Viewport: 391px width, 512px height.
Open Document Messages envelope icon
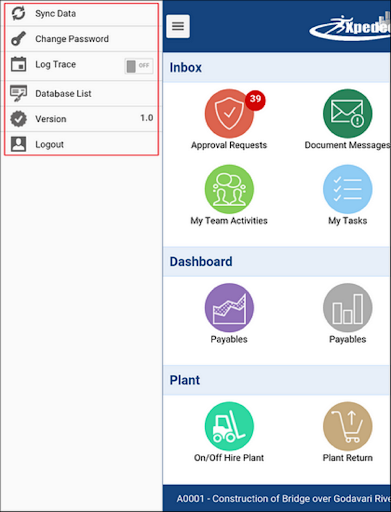(347, 114)
